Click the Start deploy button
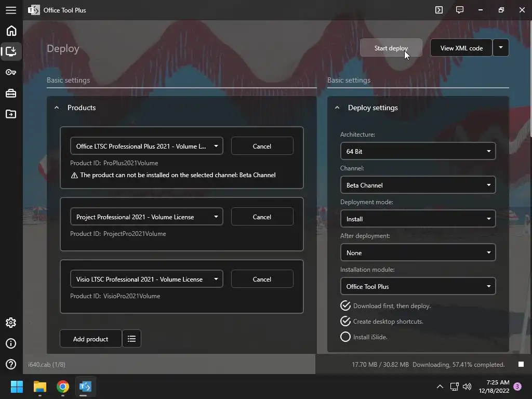Image resolution: width=532 pixels, height=399 pixels. tap(391, 48)
